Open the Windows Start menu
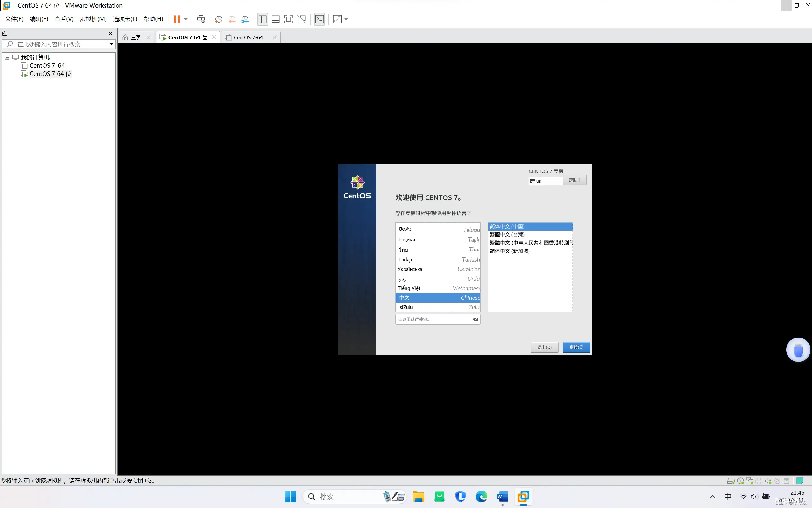This screenshot has height=508, width=812. (290, 497)
